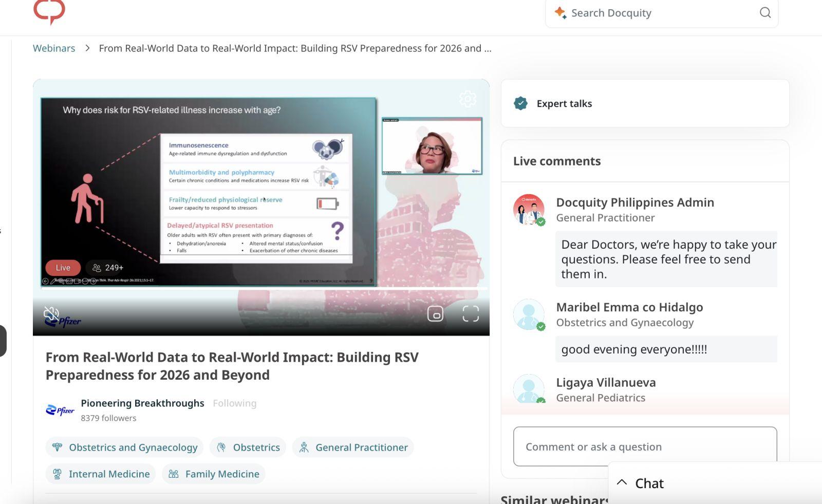
Task: Select the General Practitioner tag
Action: (353, 447)
